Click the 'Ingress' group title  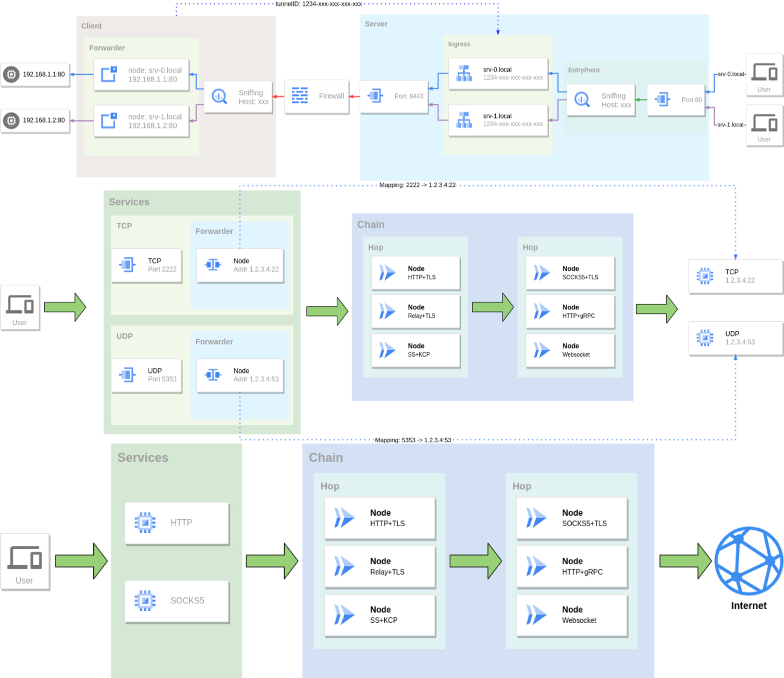(459, 44)
